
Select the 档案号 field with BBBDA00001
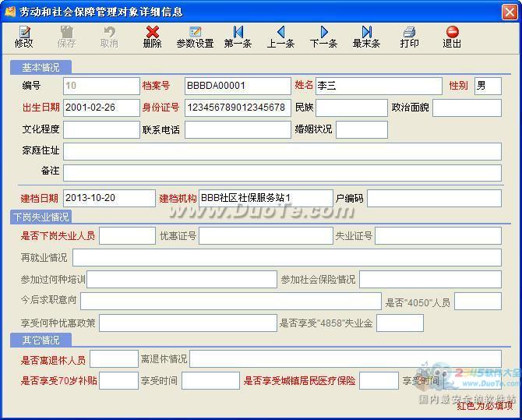pyautogui.click(x=237, y=86)
